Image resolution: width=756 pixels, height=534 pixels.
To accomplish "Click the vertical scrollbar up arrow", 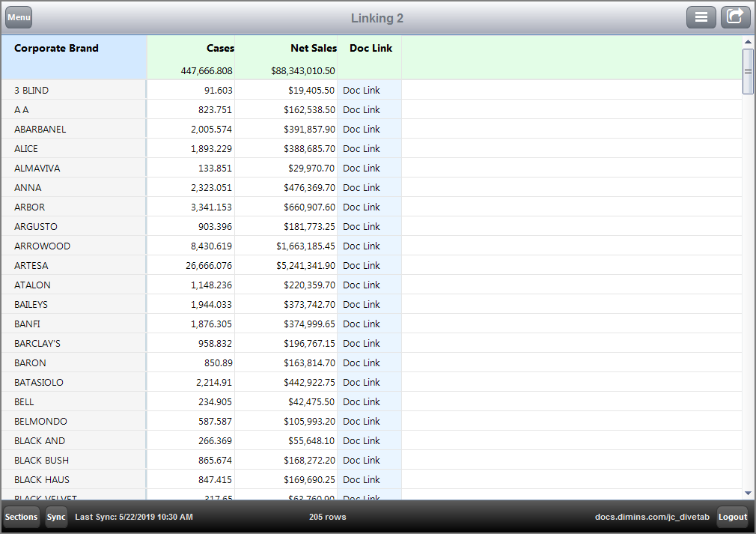I will [x=748, y=43].
